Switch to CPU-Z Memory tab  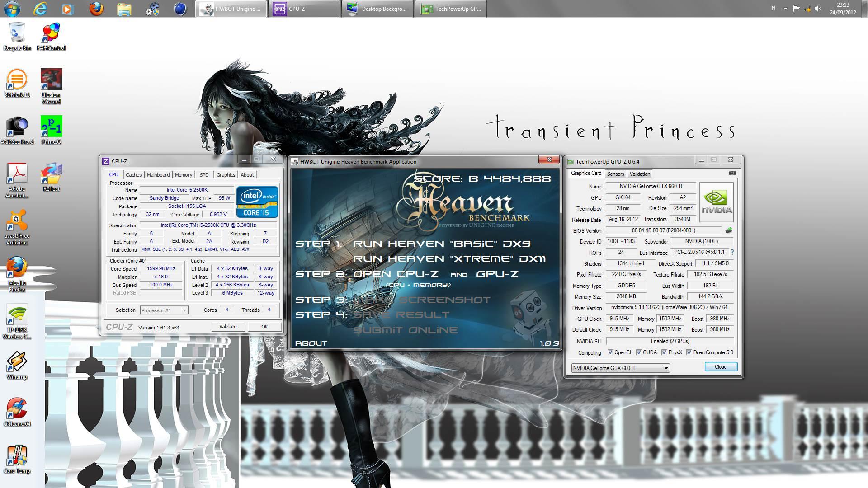[x=184, y=175]
